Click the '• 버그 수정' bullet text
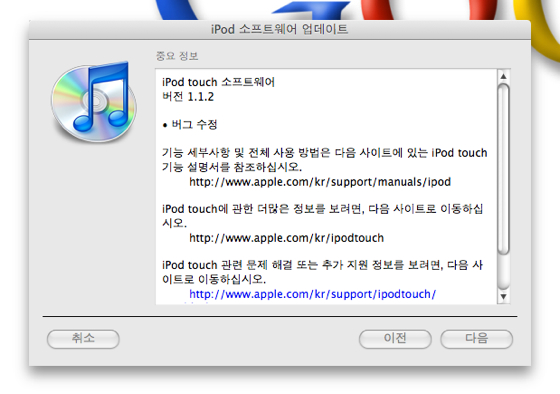Viewport: 560px width, 394px height. tap(190, 125)
